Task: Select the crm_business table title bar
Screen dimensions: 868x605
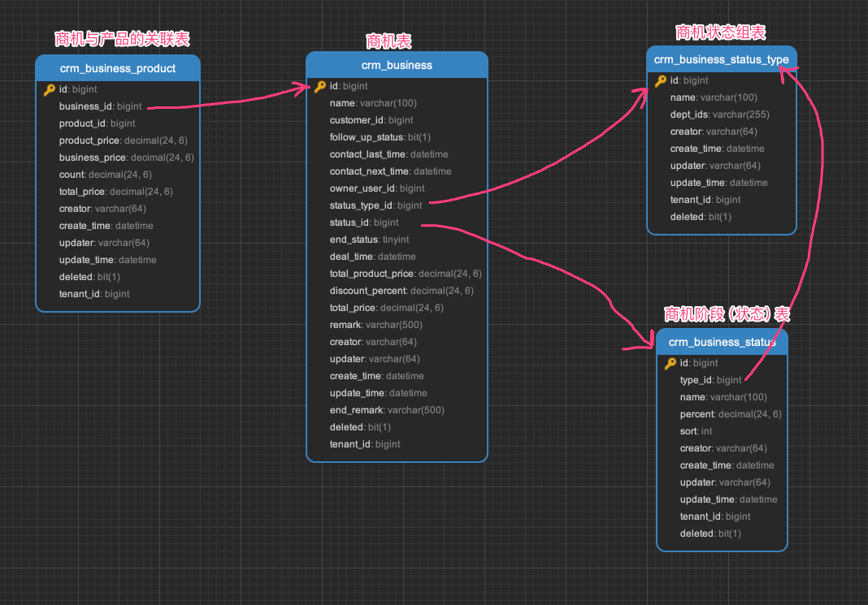Action: coord(397,65)
